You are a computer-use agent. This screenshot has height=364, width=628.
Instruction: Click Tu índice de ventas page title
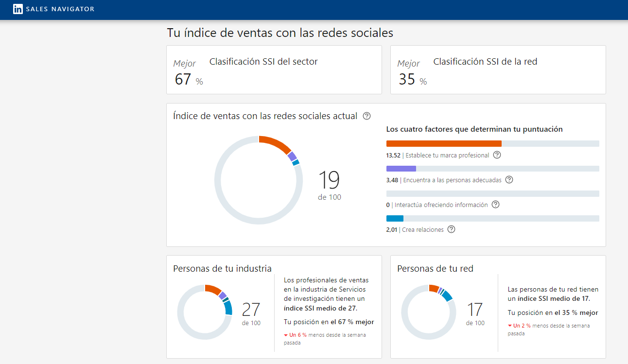[280, 33]
